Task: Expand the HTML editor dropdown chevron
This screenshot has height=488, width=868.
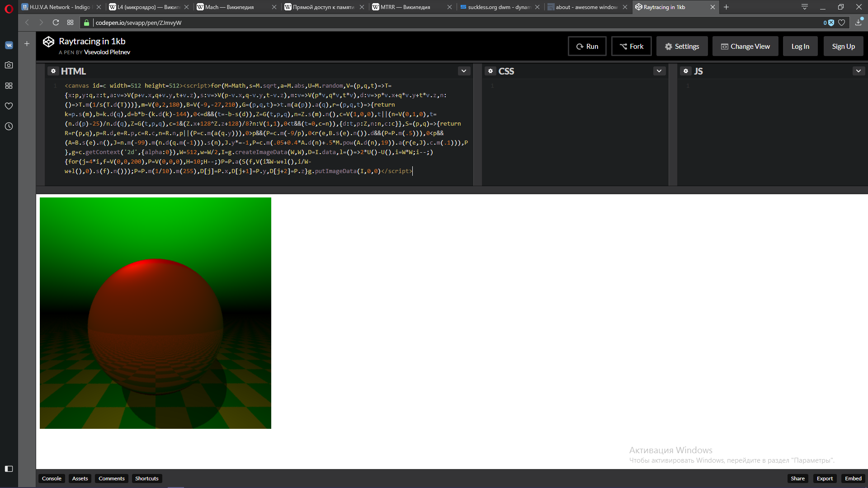Action: pos(464,71)
